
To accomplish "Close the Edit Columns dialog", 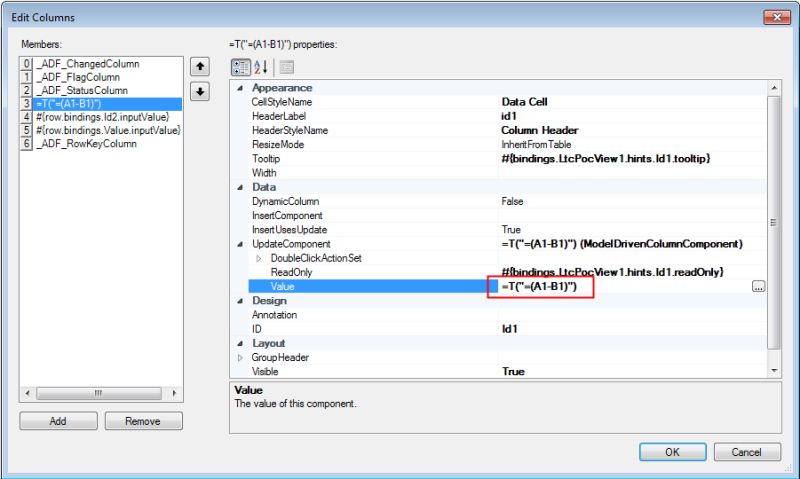I will [x=777, y=17].
